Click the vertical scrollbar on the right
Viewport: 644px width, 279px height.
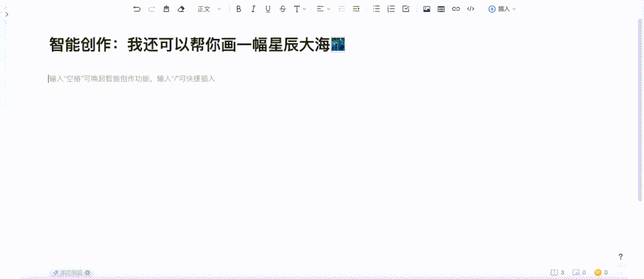(x=640, y=111)
